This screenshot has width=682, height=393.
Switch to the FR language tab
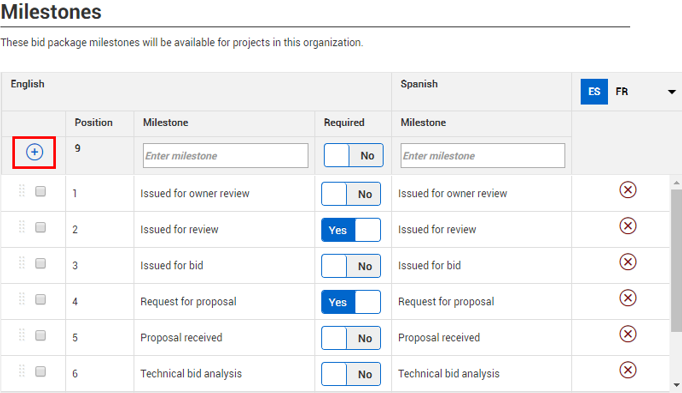[x=622, y=91]
